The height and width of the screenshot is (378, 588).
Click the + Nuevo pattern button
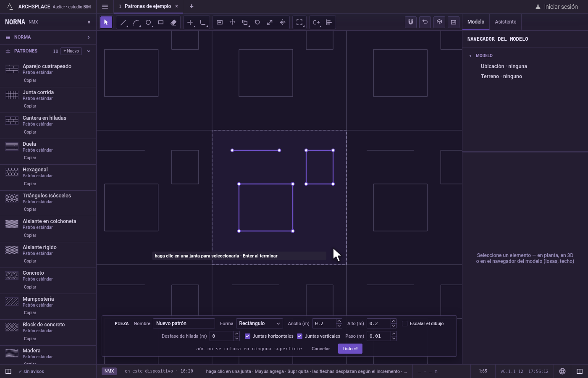[x=71, y=51]
